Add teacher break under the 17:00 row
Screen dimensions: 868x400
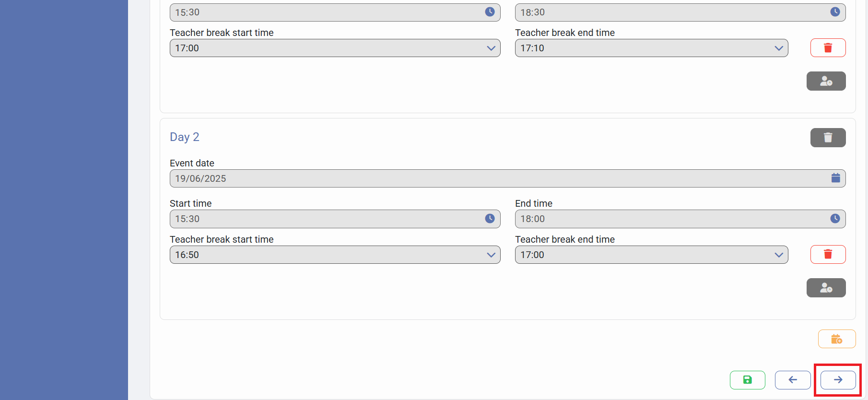[826, 81]
